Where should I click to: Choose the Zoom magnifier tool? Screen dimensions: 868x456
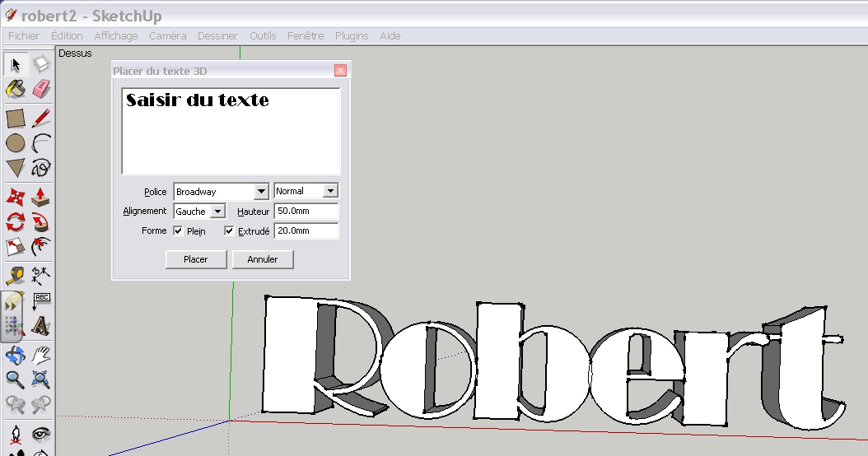click(16, 379)
